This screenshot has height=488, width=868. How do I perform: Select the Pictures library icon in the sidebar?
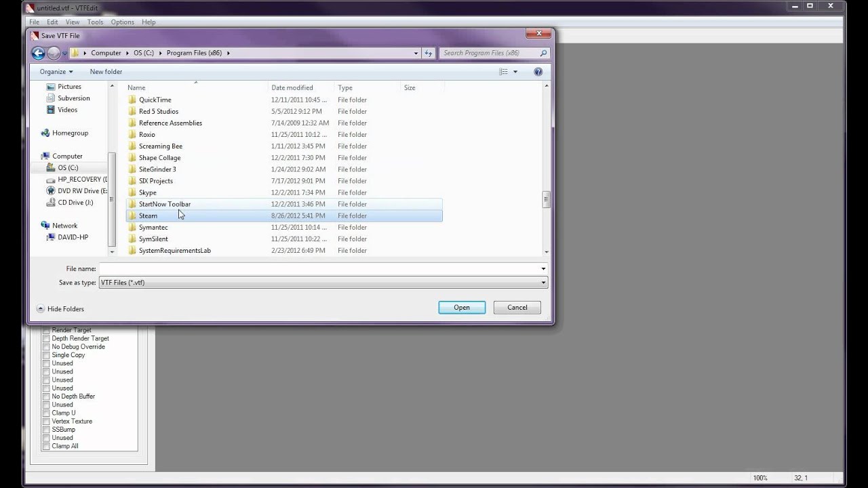[51, 87]
